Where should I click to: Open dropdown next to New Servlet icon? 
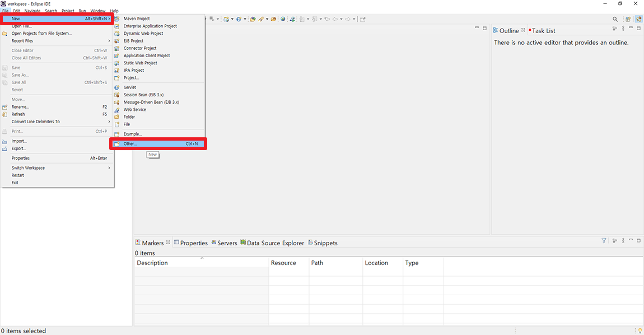pyautogui.click(x=245, y=19)
